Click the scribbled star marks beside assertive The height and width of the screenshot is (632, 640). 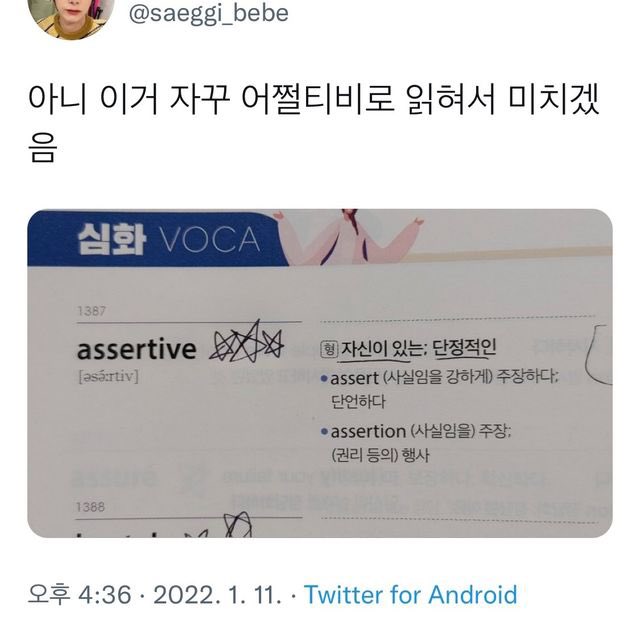[247, 342]
